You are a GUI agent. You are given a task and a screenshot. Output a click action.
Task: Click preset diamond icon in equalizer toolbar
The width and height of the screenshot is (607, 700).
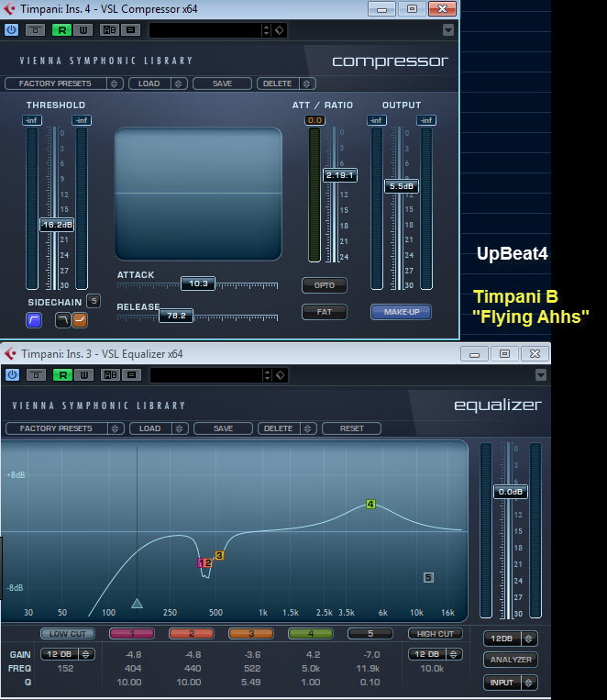tap(281, 375)
